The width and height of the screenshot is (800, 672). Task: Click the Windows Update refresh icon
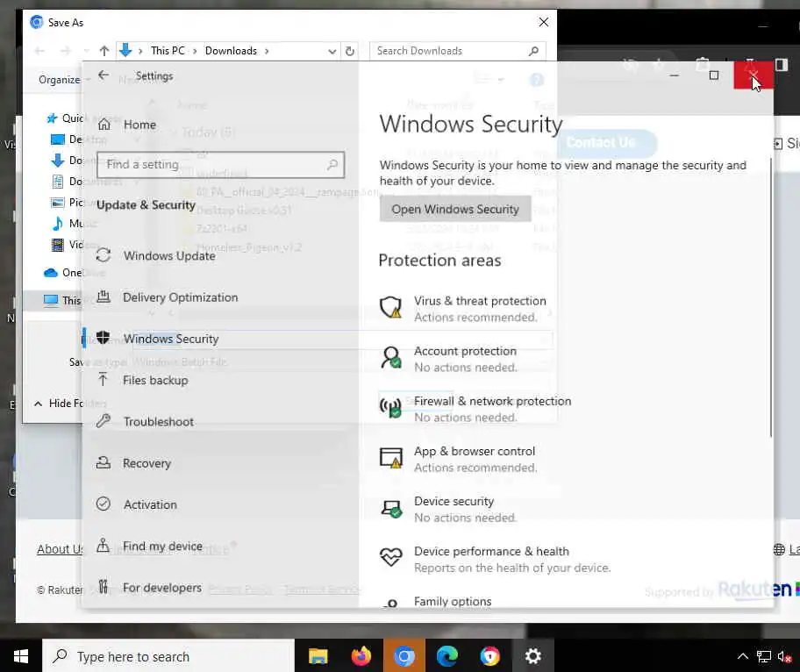(104, 255)
